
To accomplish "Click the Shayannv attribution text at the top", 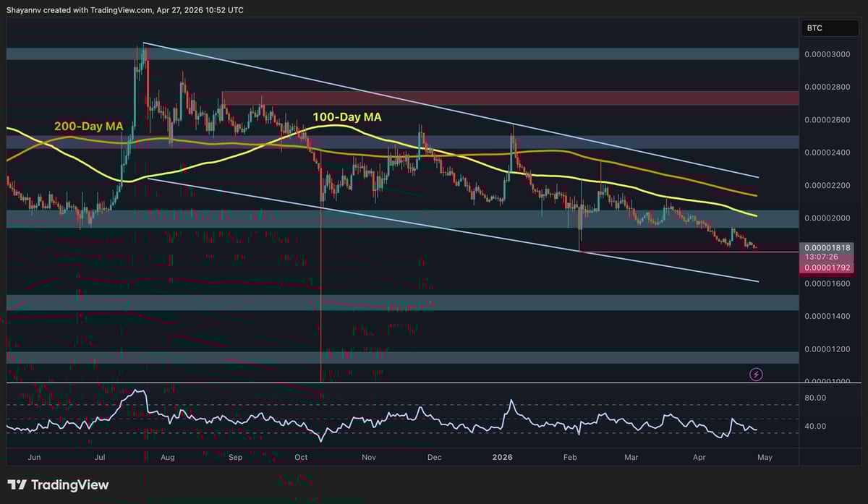I will [x=123, y=10].
